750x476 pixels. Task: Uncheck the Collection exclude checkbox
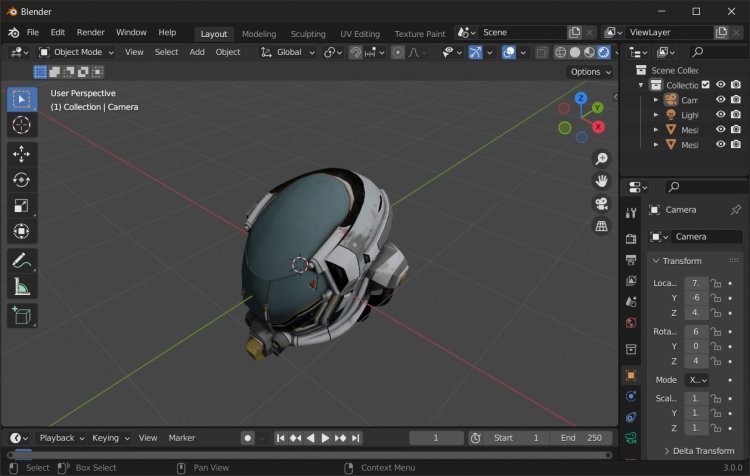706,85
